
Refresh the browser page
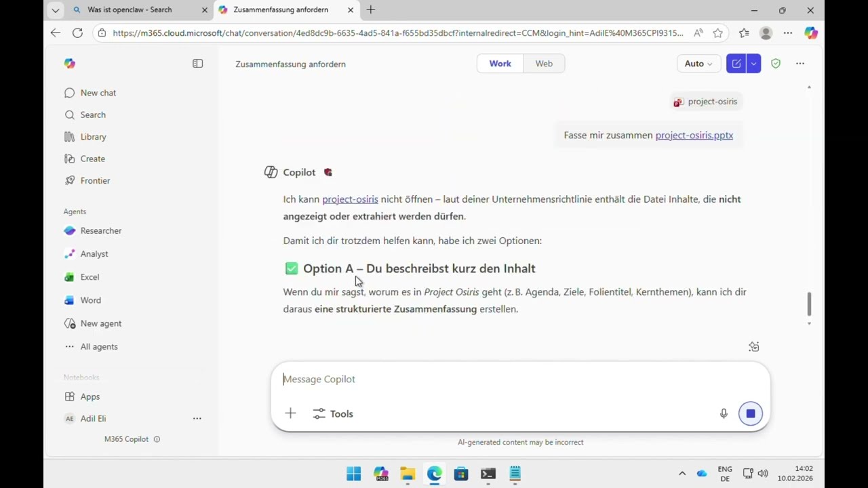coord(77,33)
